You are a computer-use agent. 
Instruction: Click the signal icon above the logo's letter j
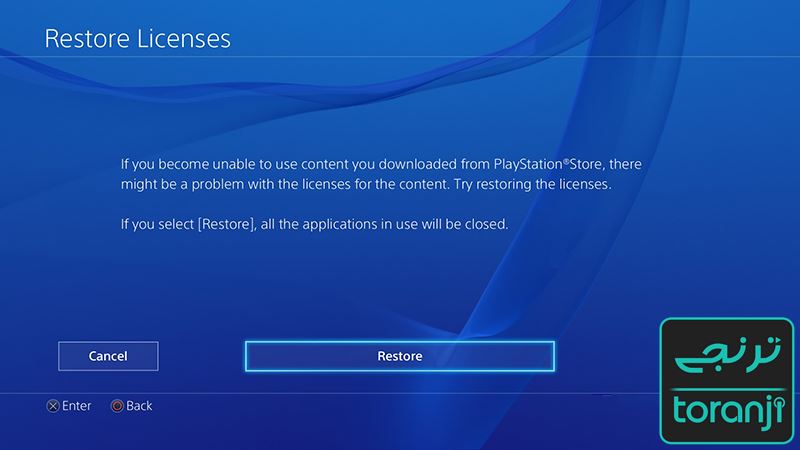pyautogui.click(x=777, y=405)
